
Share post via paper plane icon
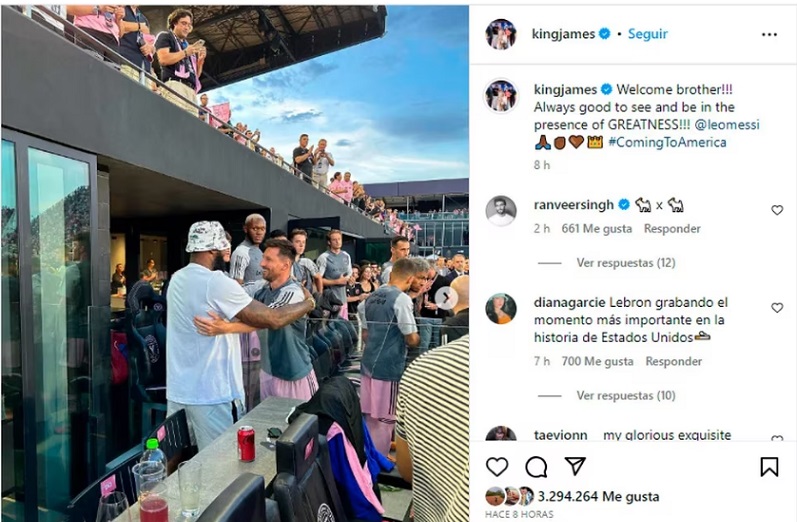[575, 466]
